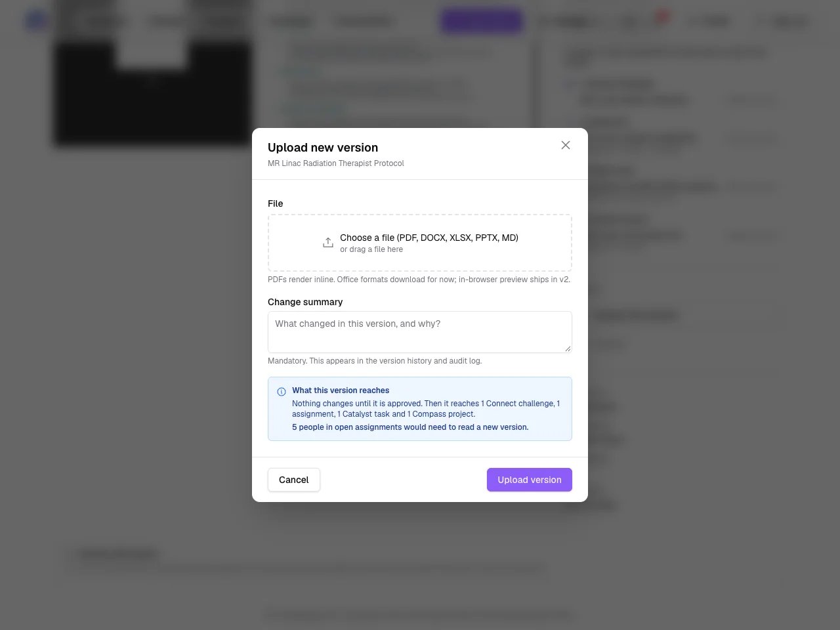Click the 'File' field label

[276, 203]
